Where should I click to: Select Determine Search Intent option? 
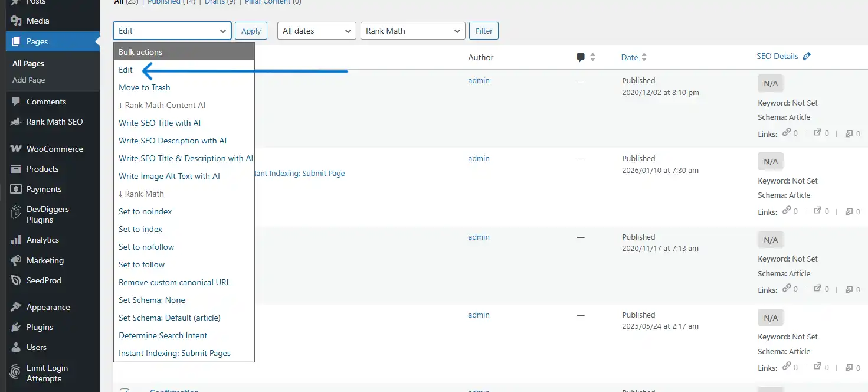(x=184, y=335)
